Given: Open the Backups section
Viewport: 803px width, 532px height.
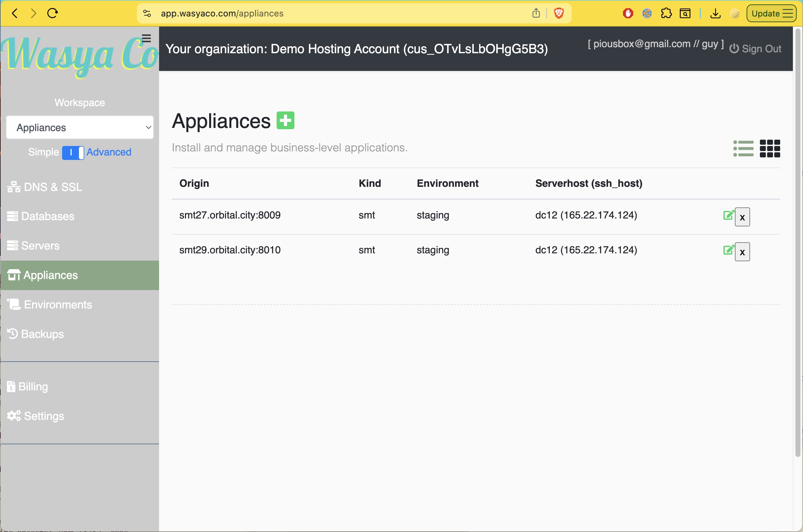Looking at the screenshot, I should [x=42, y=334].
